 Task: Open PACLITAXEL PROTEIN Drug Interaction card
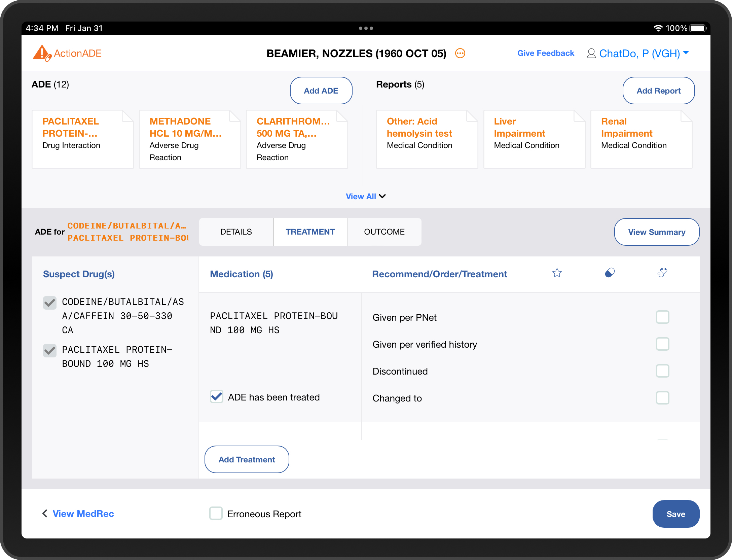(83, 139)
